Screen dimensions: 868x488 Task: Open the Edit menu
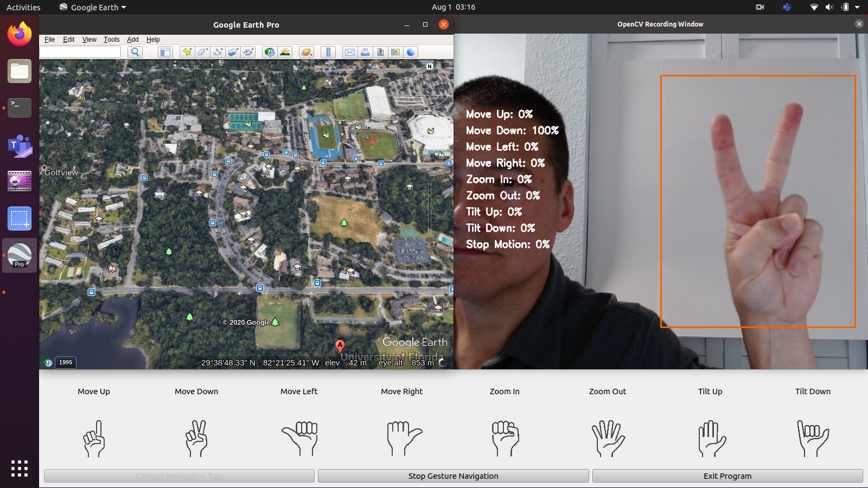[69, 40]
